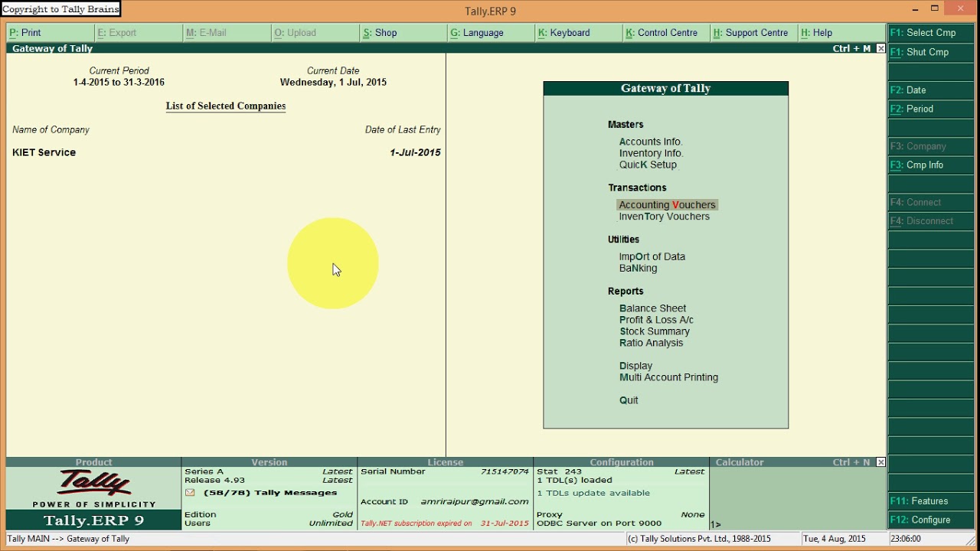
Task: Click the Ctrl + N shortcut label
Action: click(851, 462)
